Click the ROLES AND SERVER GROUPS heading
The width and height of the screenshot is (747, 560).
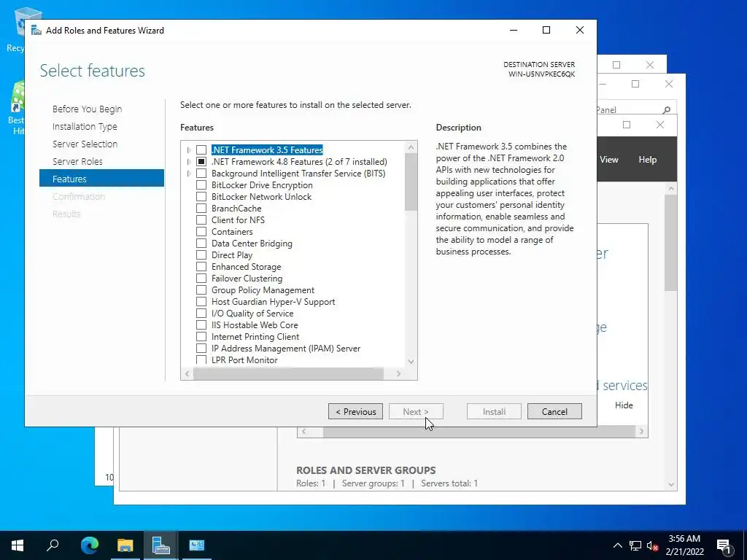click(366, 470)
